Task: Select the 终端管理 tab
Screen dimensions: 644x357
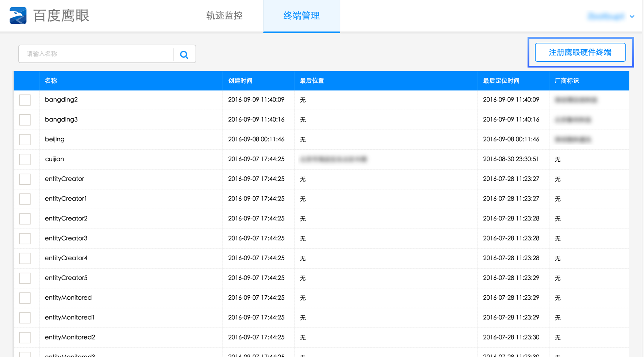Action: (301, 16)
